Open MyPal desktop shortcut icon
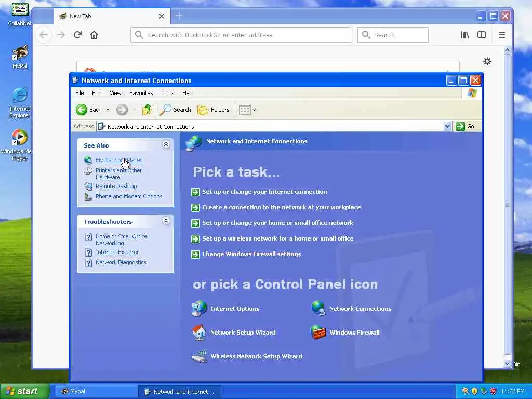Viewport: 532px width, 399px height. pos(20,57)
